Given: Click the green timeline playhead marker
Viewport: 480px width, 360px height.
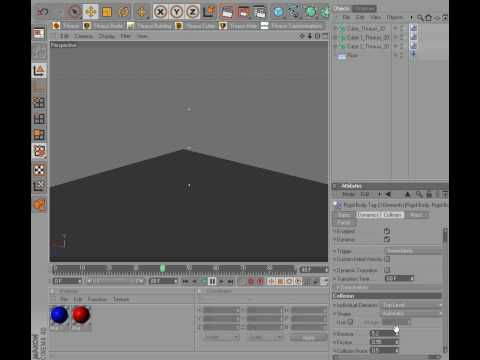Looking at the screenshot, I should tap(162, 268).
